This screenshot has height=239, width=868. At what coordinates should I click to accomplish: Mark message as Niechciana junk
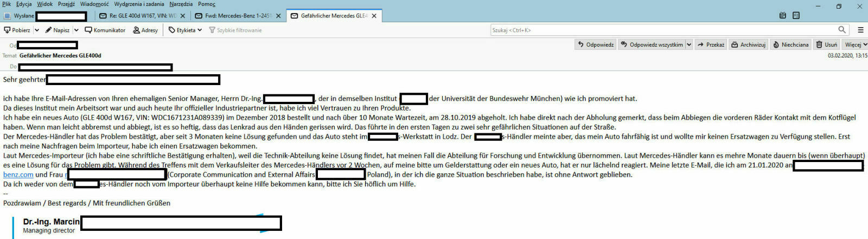click(790, 44)
